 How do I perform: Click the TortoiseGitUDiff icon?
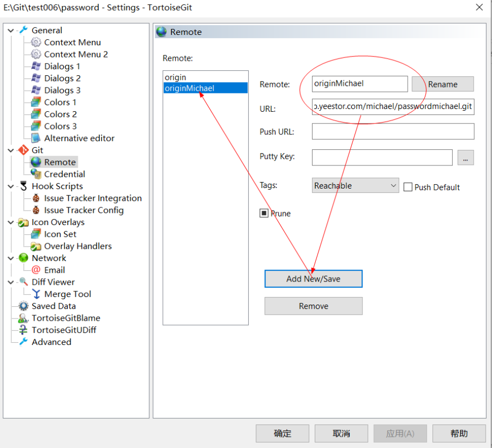point(24,330)
